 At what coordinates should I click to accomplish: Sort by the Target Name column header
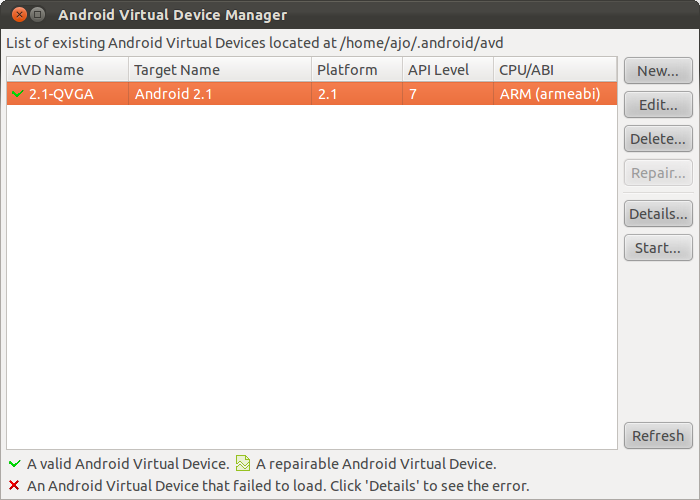[x=220, y=70]
